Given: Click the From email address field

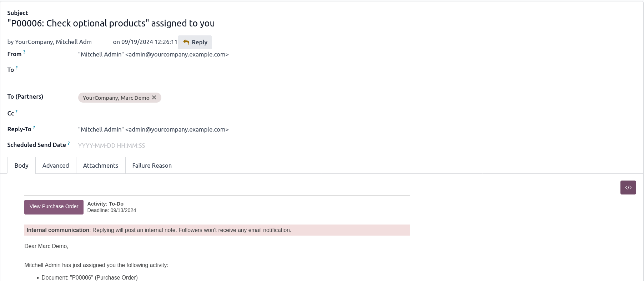Looking at the screenshot, I should [154, 54].
